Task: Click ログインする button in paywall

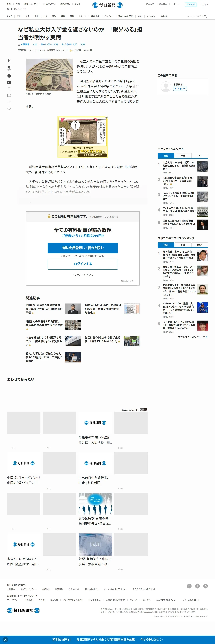Action: 83,264
